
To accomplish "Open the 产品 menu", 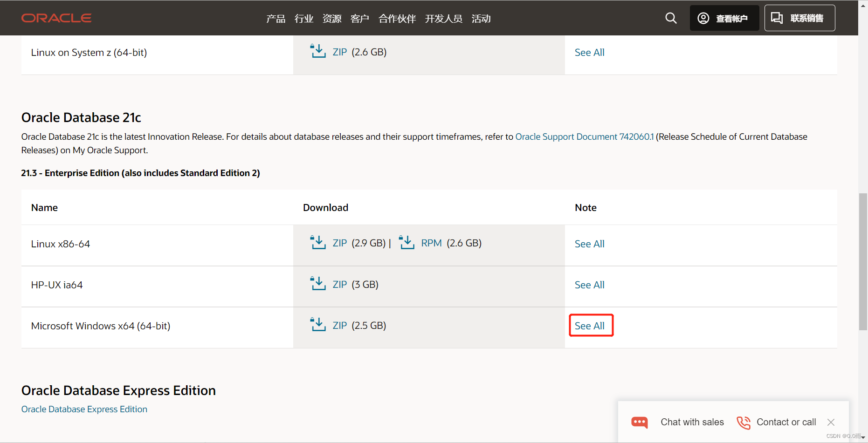I will pos(276,19).
